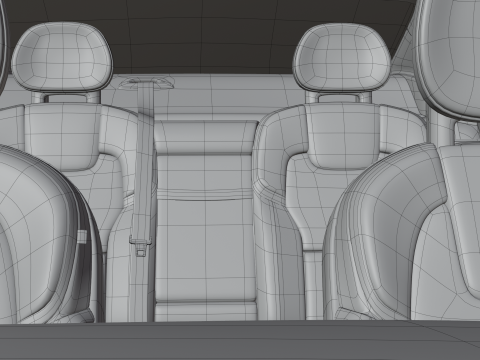Select the right rear seat backrest cushion
The image size is (480, 360).
click(x=343, y=136)
